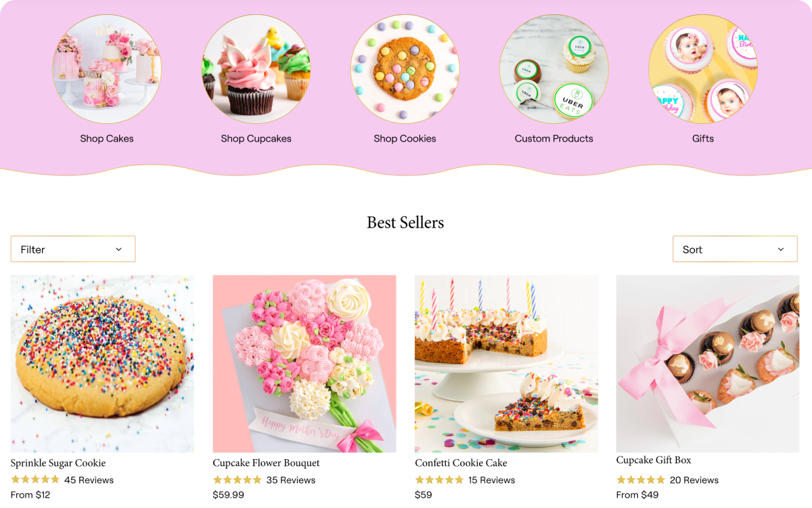The width and height of the screenshot is (812, 508).
Task: View the Confetti Cookie Cake product photo
Action: click(506, 364)
